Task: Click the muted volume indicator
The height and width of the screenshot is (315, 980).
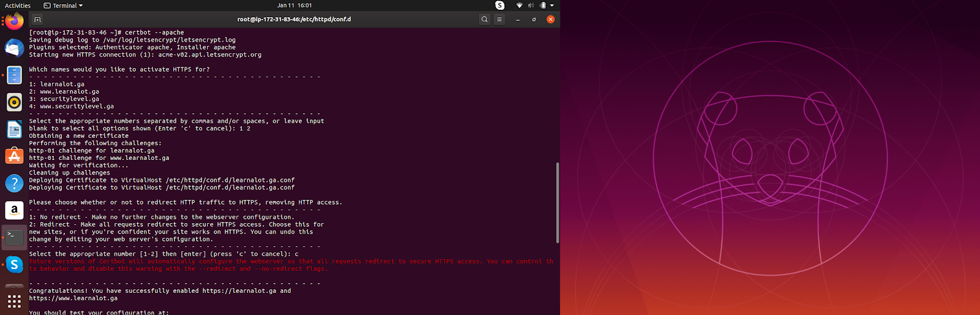Action: pyautogui.click(x=531, y=6)
